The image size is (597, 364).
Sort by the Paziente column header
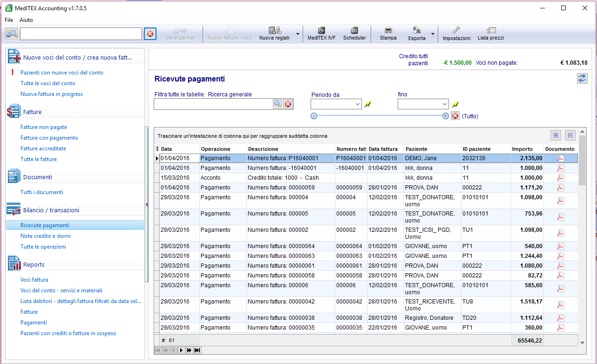[432, 149]
